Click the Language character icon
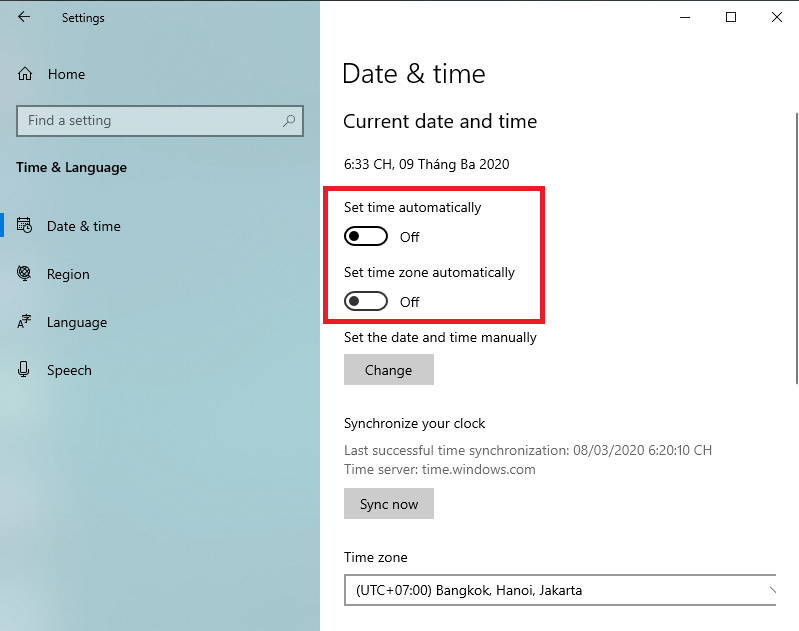799x631 pixels. point(24,322)
